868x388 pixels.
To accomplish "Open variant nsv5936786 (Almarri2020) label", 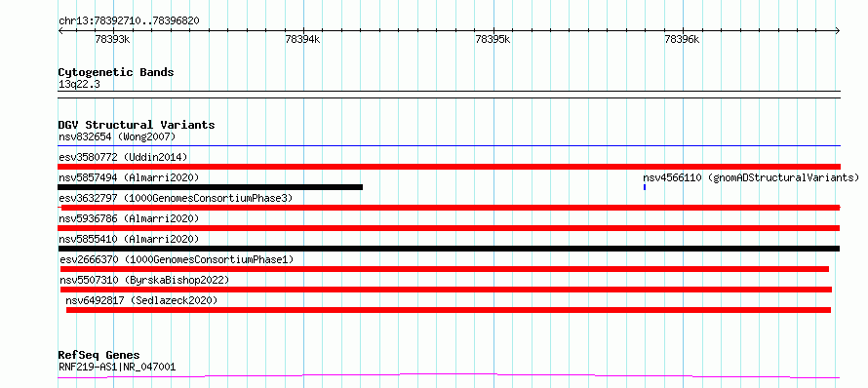I will 129,218.
